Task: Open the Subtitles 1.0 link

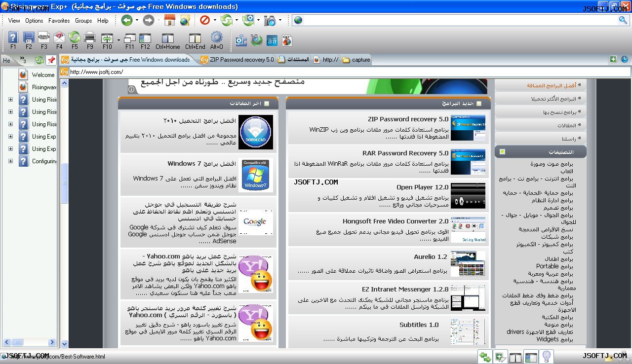Action: tap(419, 325)
